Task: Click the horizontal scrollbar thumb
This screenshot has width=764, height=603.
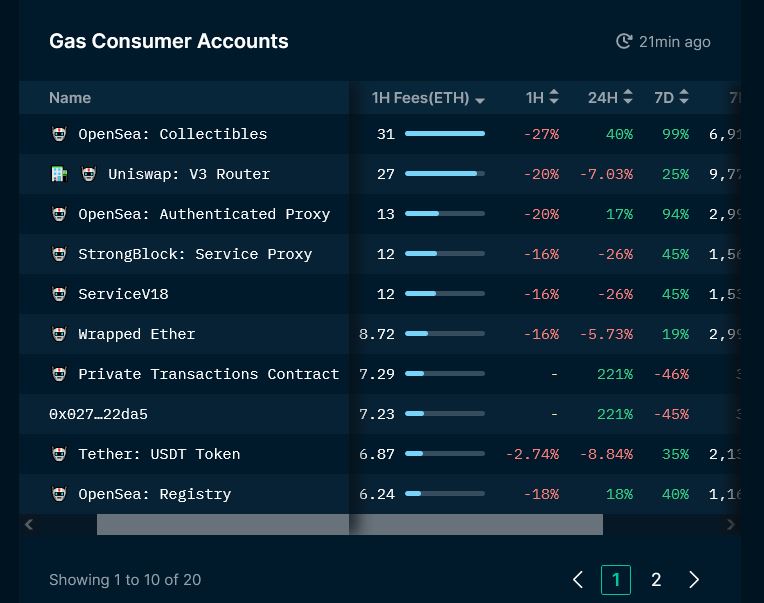Action: [350, 525]
